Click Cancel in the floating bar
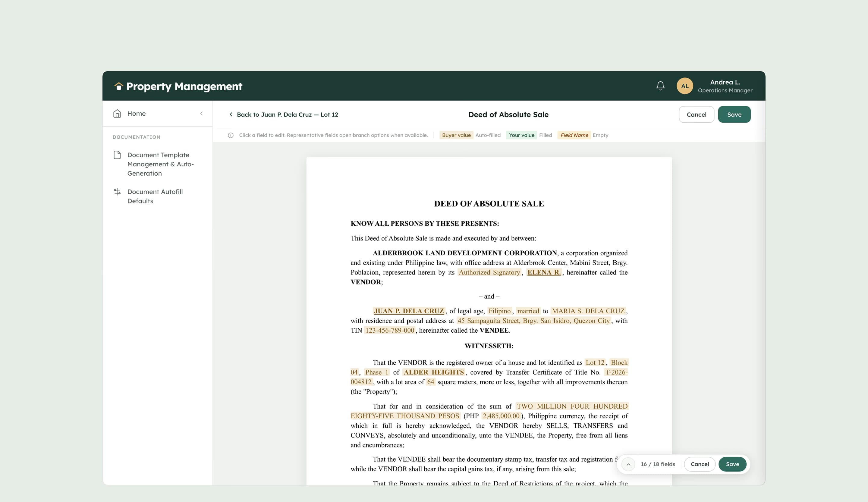This screenshot has height=502, width=868. (700, 464)
